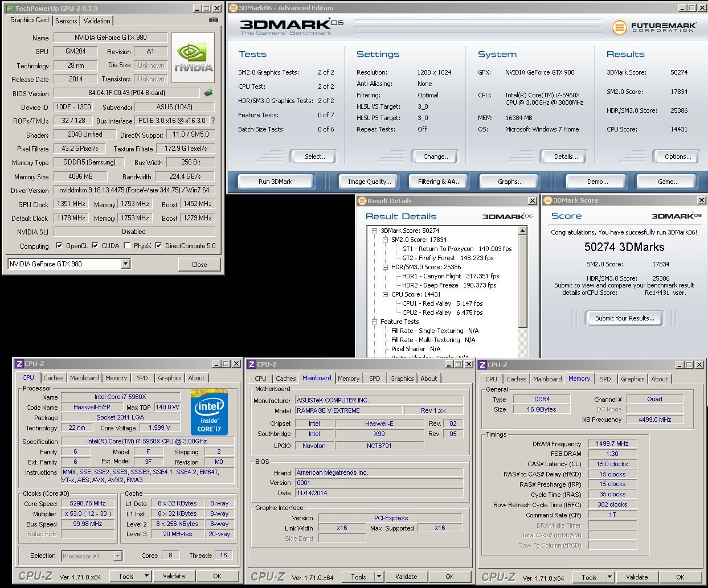This screenshot has height=588, width=708.
Task: Click the Intel Core i7 badge
Action: click(x=209, y=412)
